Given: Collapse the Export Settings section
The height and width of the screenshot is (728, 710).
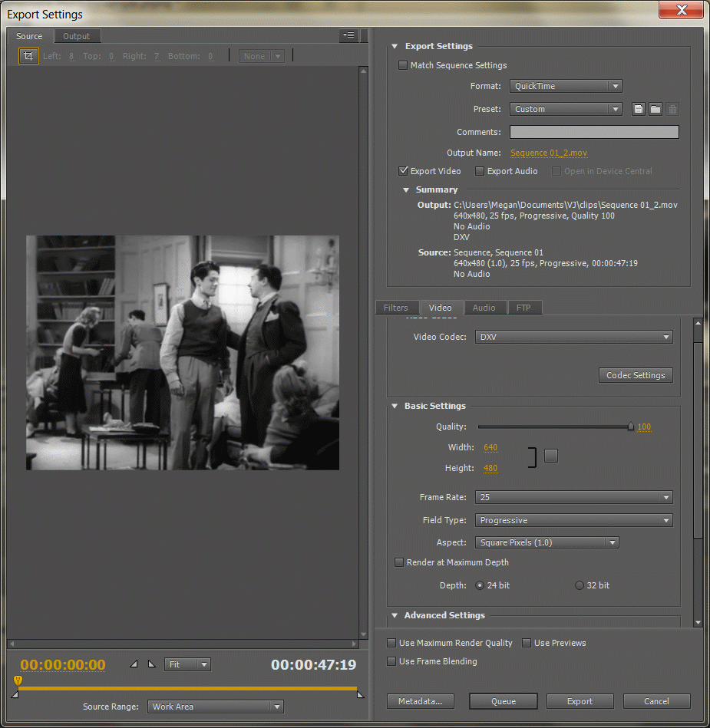Looking at the screenshot, I should coord(395,47).
